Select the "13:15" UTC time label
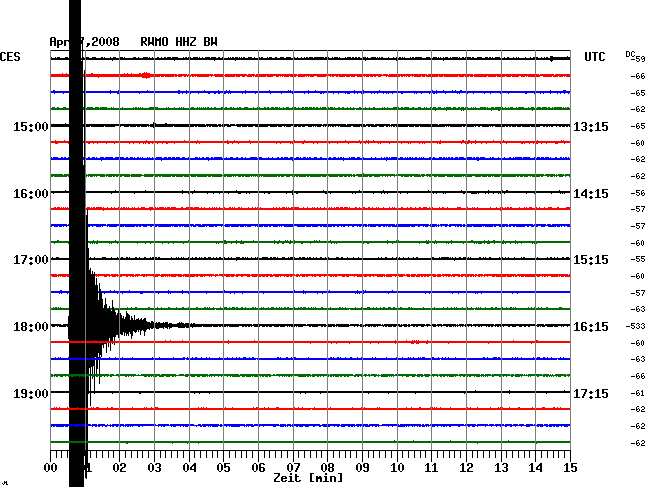Image resolution: width=650 pixels, height=494 pixels. [x=591, y=126]
